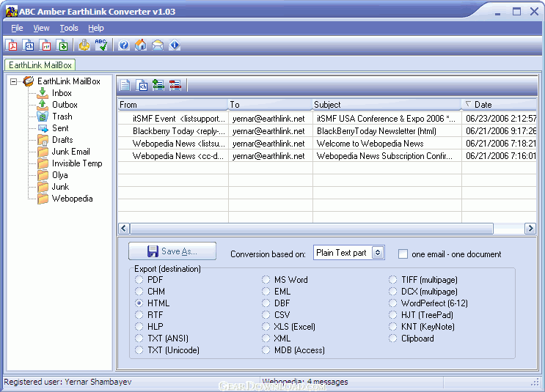Click the green plus select all messages icon

click(158, 85)
